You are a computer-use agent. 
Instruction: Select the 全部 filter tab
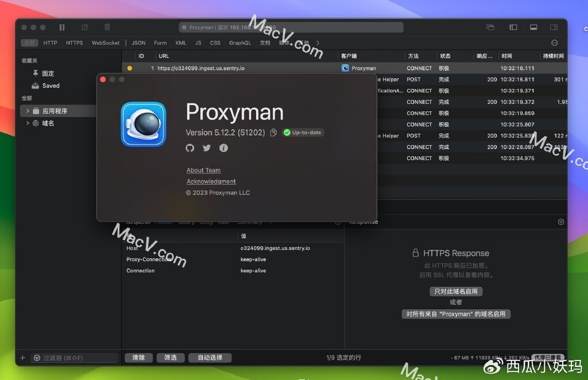[x=29, y=42]
